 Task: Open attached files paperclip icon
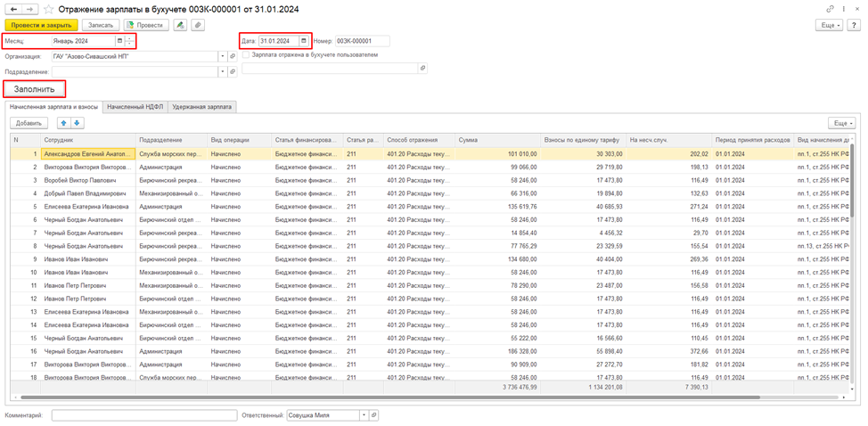pos(198,25)
